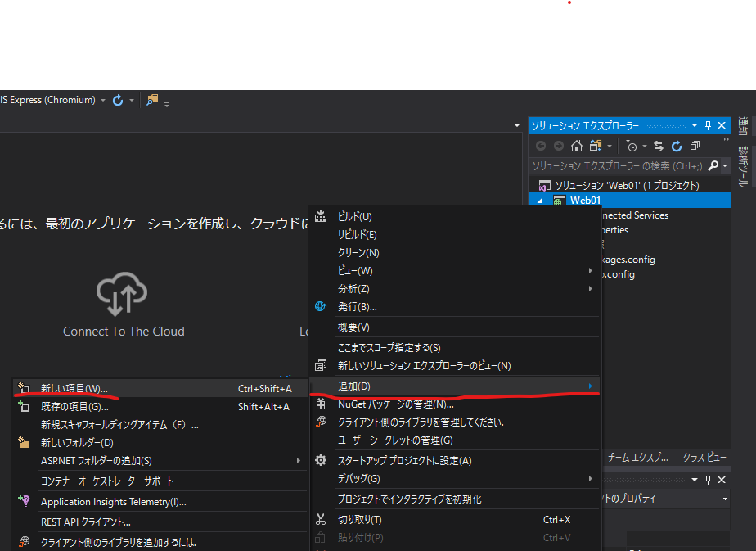Click Sync with Active Document icon

point(659,146)
